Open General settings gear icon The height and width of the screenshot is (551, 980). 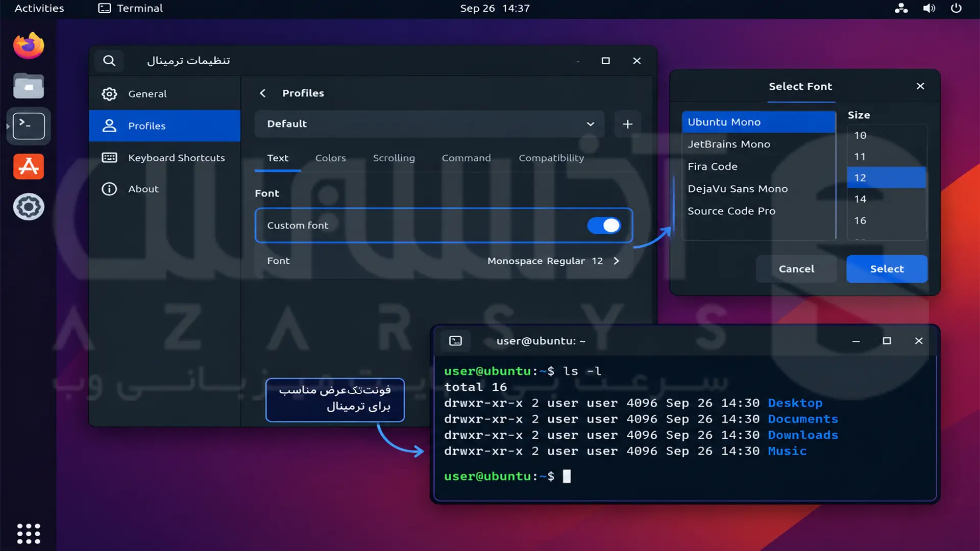pos(109,94)
